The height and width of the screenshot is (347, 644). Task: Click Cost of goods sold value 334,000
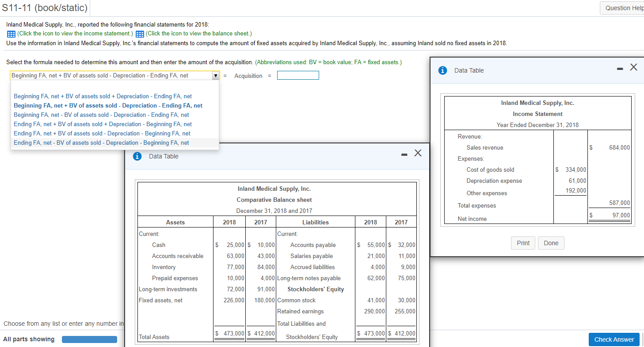coord(576,170)
